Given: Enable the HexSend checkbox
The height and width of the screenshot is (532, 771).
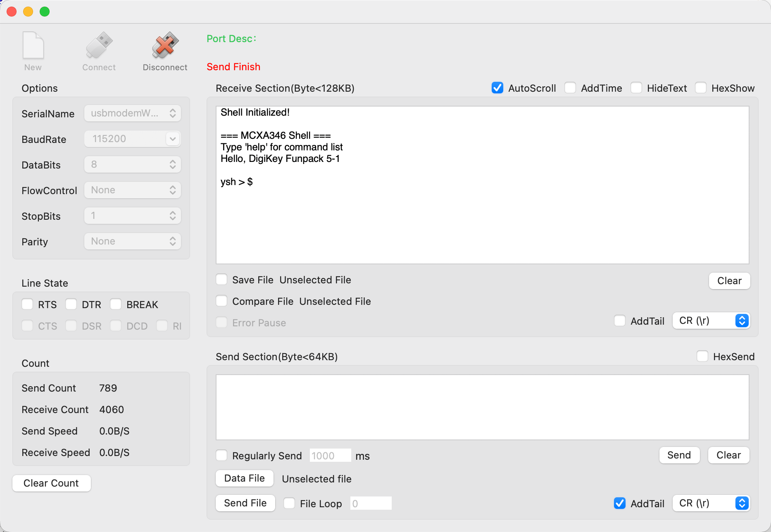Looking at the screenshot, I should point(702,356).
